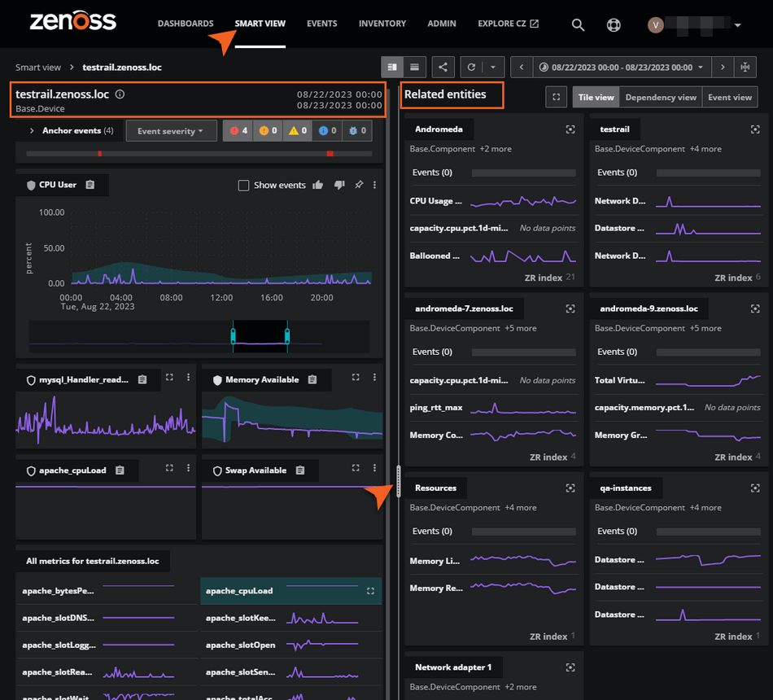Viewport: 773px width, 700px height.
Task: Expand '+5 more' on andromeda-7.zenoss.loc tile
Action: click(x=521, y=329)
